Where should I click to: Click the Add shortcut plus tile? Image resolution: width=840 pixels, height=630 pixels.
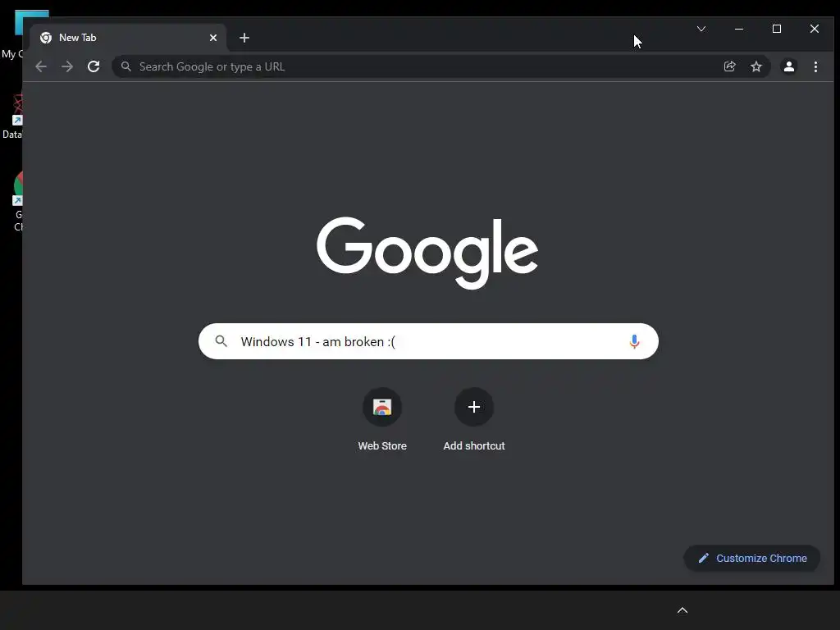pos(474,407)
